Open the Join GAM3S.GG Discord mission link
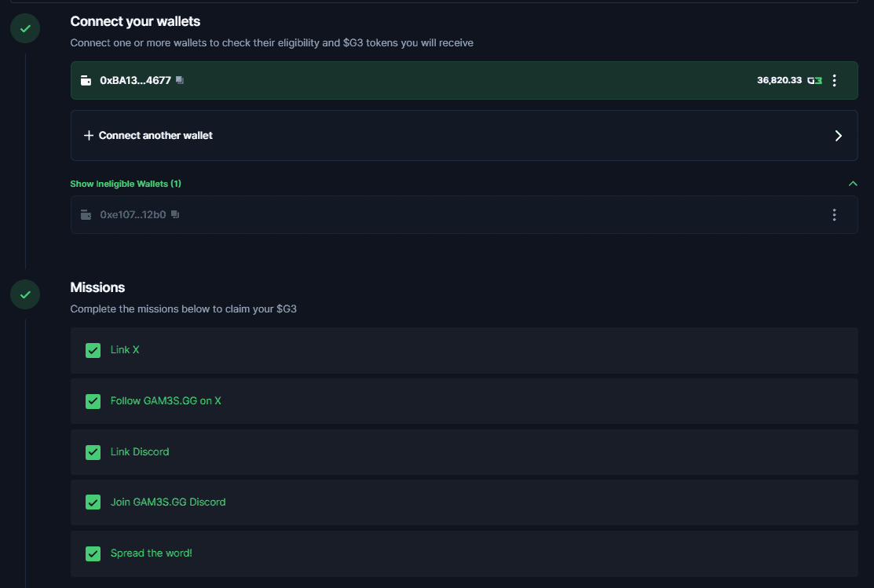The height and width of the screenshot is (588, 874). 168,502
